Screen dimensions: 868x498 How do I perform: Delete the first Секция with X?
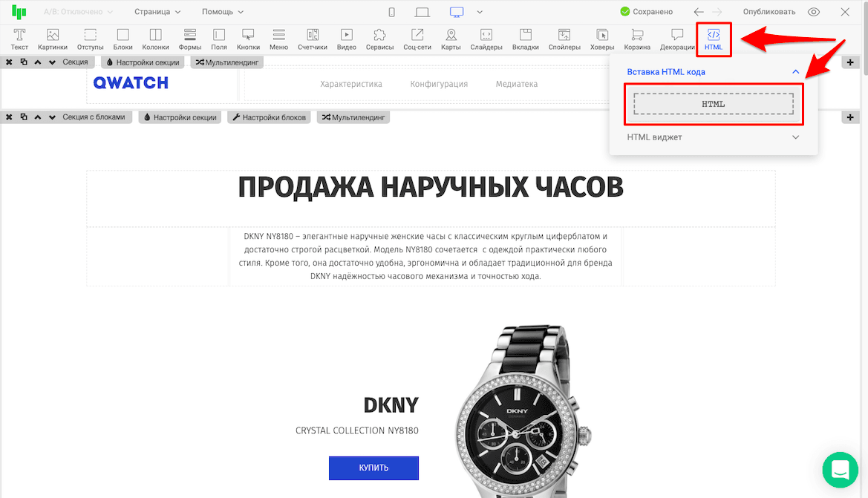tap(9, 62)
